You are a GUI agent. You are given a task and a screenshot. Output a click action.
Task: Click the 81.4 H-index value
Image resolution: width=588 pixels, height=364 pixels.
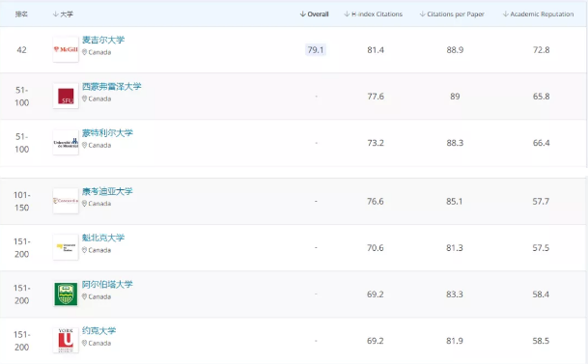point(376,50)
